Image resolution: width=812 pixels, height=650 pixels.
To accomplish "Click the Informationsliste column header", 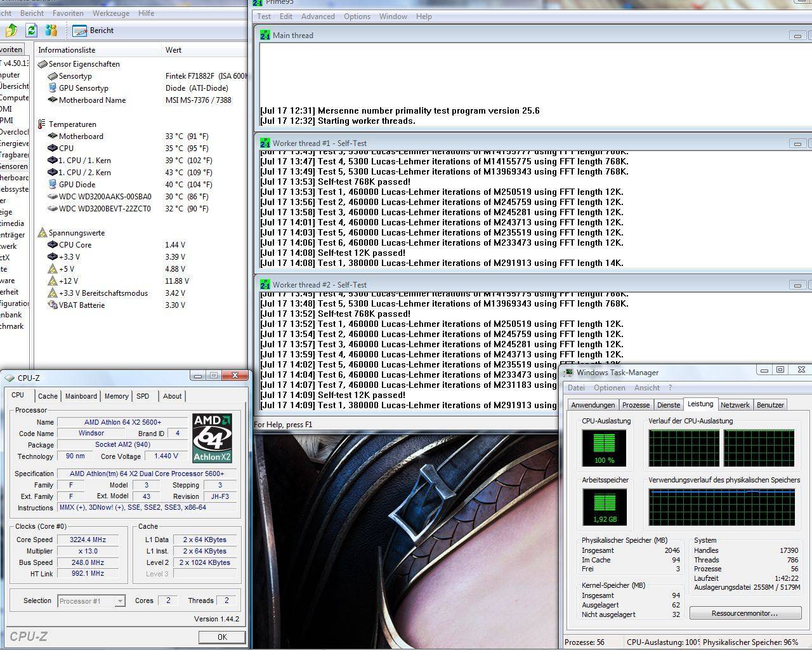I will coord(67,50).
